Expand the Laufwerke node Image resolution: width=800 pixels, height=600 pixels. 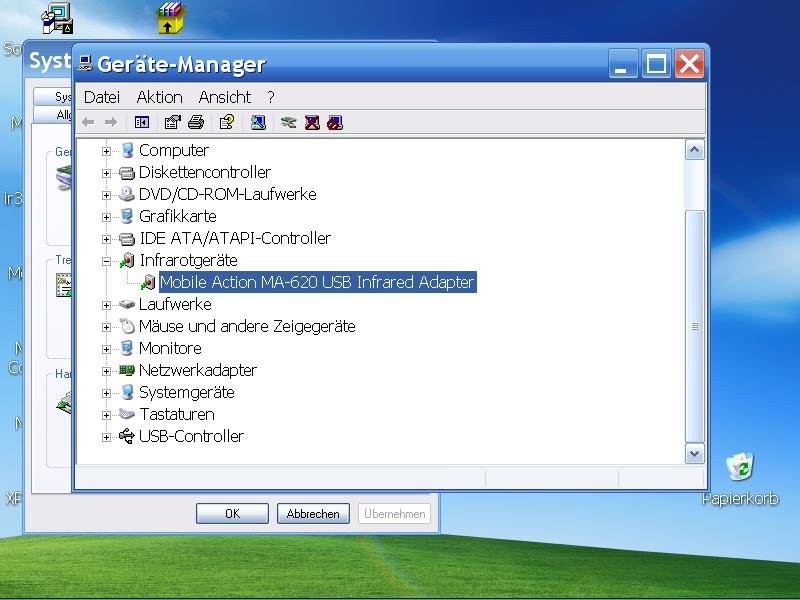(x=106, y=305)
